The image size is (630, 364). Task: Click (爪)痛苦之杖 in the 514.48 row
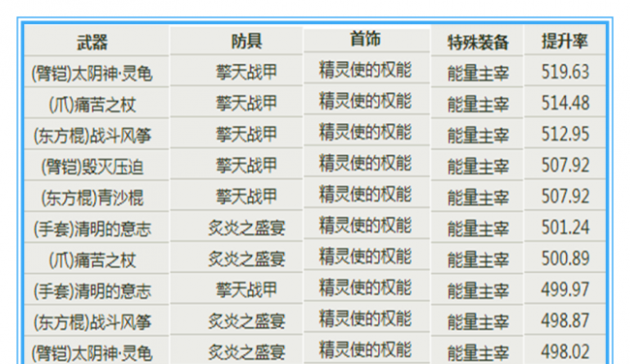point(92,105)
